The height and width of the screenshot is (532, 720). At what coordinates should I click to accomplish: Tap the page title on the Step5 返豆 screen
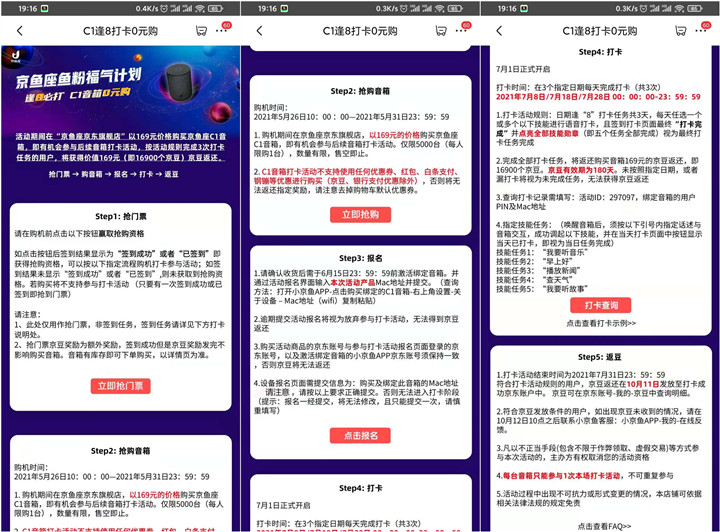[x=600, y=31]
